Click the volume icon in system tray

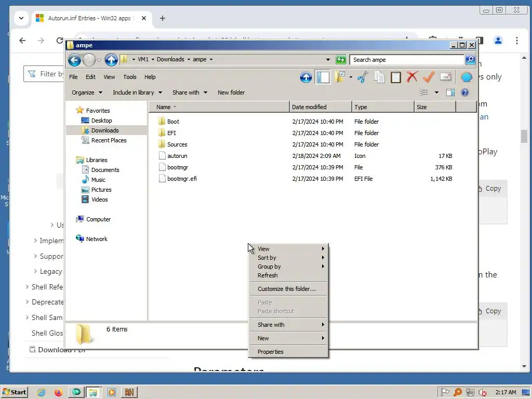tap(483, 393)
